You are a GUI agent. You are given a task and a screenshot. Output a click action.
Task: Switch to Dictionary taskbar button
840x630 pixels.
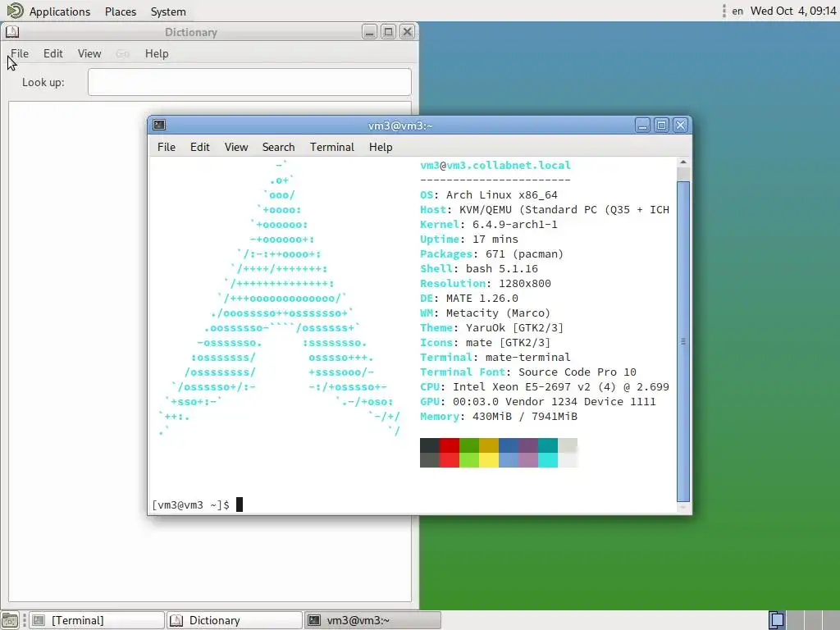tap(235, 620)
